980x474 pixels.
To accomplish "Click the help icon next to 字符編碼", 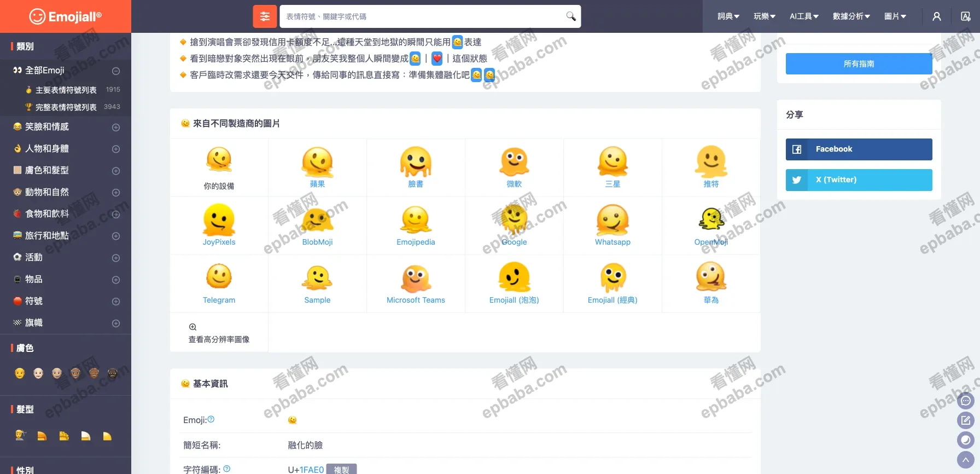I will coord(227,469).
